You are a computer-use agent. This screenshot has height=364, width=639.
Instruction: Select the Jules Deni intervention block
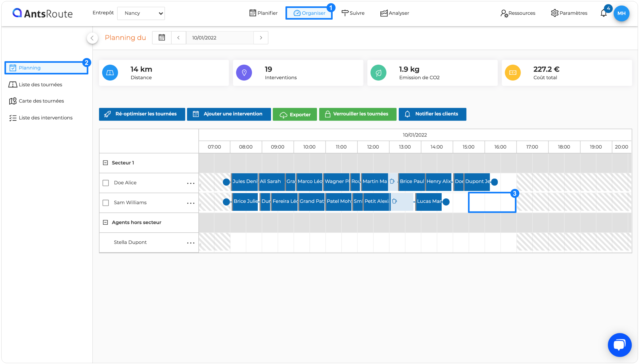(x=245, y=182)
